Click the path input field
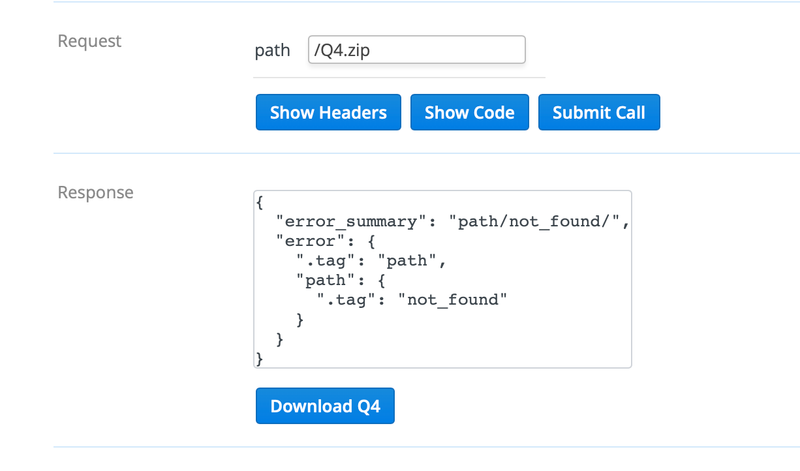Screen dimensions: 800x471 pyautogui.click(x=416, y=50)
